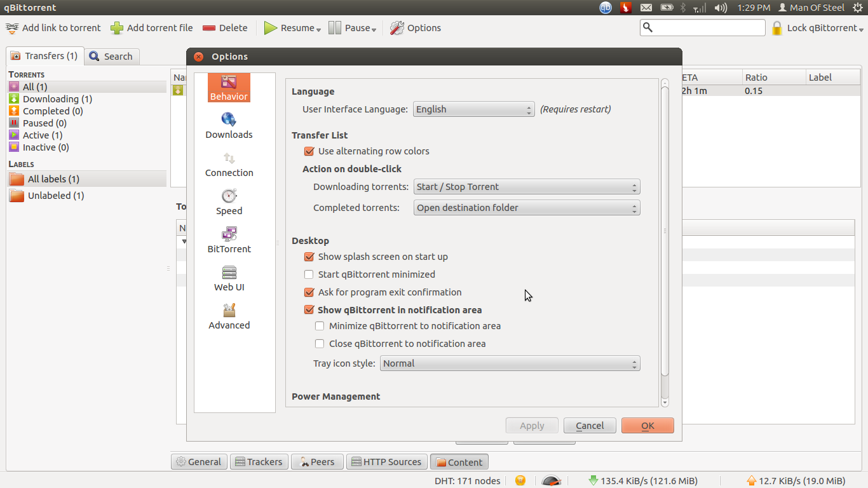
Task: Open the User Interface Language dropdown
Action: [x=473, y=109]
